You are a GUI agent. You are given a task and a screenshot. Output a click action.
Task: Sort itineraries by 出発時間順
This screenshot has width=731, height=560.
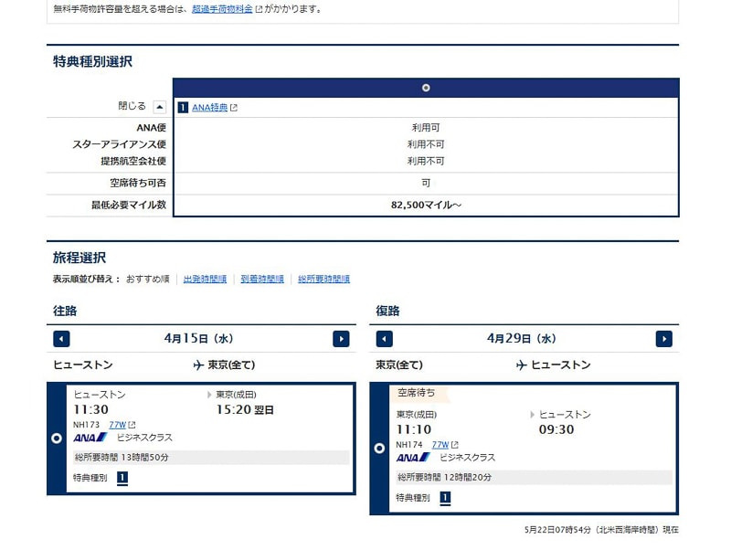(x=205, y=280)
